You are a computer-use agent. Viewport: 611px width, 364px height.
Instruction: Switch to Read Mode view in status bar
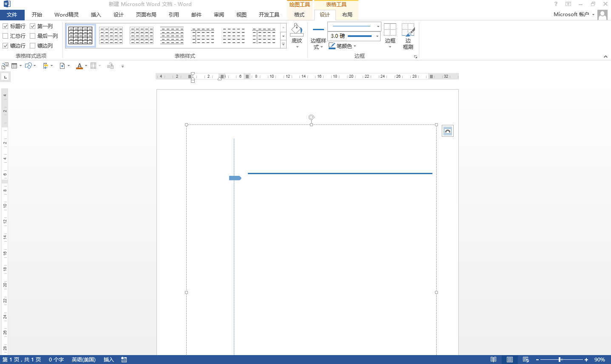493,359
